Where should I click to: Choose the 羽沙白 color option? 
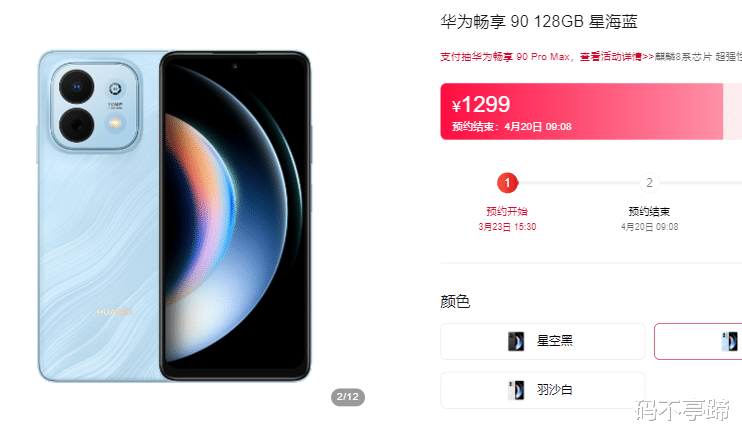[542, 390]
